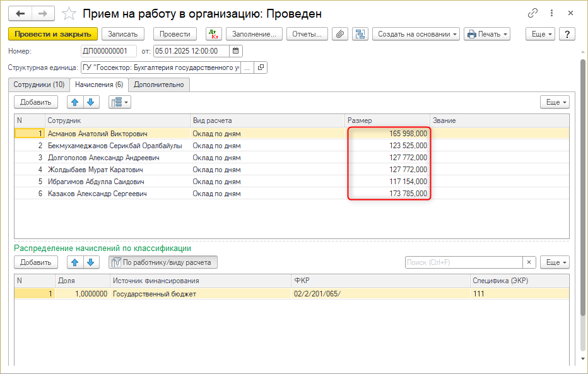
Task: Click Провести button
Action: point(175,34)
